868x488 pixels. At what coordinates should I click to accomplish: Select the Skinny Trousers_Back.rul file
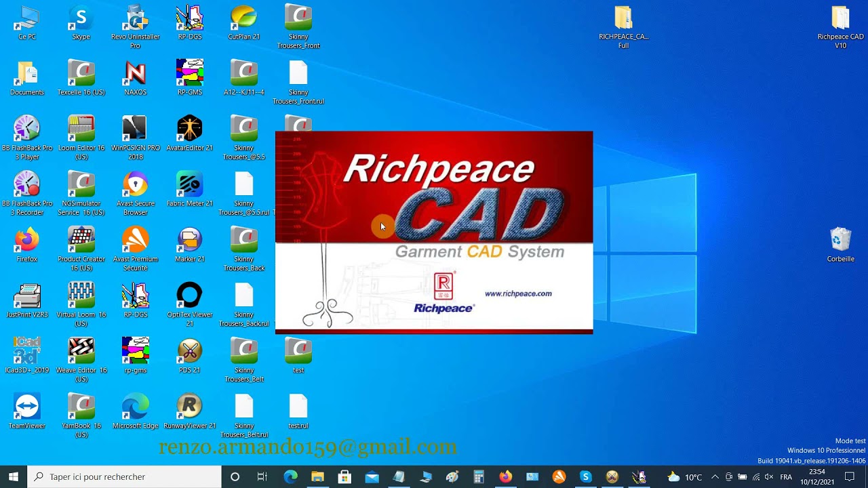pos(244,305)
